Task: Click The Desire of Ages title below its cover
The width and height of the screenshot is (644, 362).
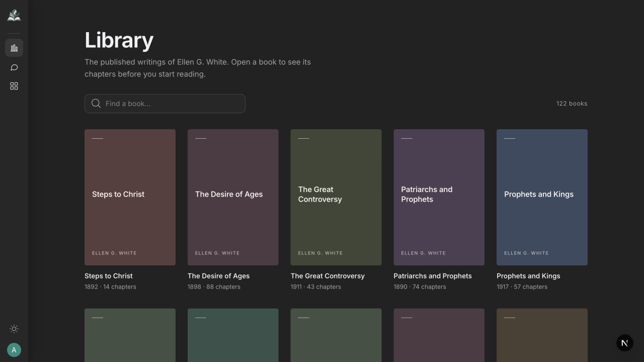Action: (218, 276)
